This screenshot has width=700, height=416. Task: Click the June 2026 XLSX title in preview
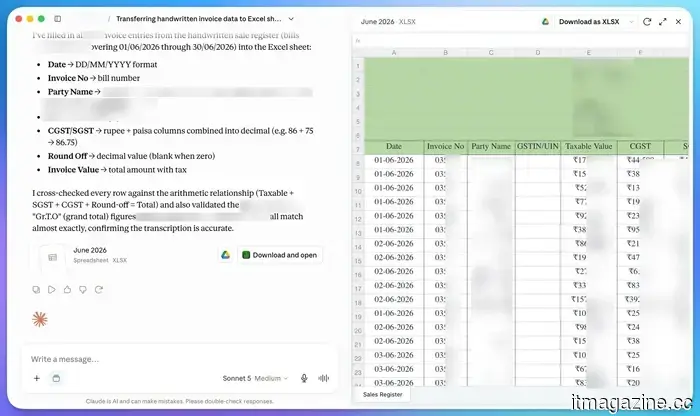[x=388, y=21]
